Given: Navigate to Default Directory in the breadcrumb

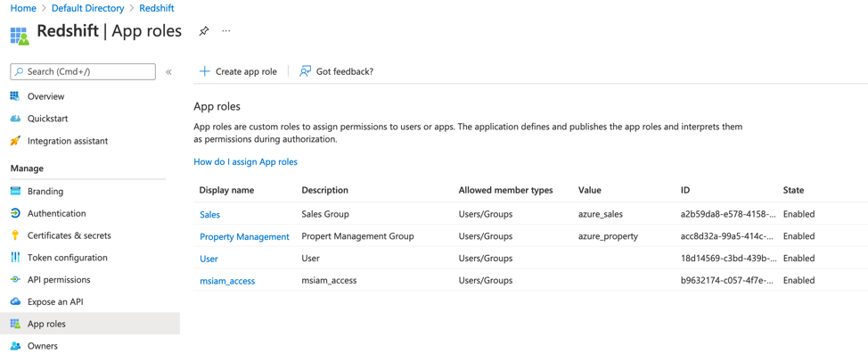Looking at the screenshot, I should pyautogui.click(x=87, y=8).
